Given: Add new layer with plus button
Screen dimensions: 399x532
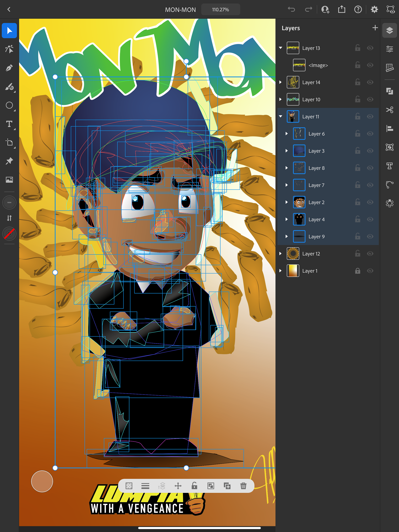Looking at the screenshot, I should point(375,28).
